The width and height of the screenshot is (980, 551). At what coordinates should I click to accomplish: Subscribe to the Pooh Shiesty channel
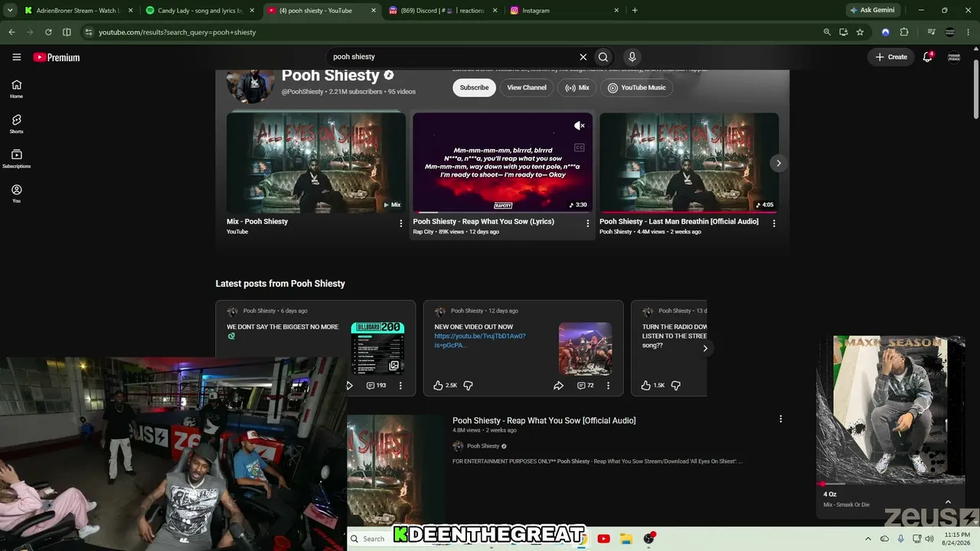click(x=474, y=87)
